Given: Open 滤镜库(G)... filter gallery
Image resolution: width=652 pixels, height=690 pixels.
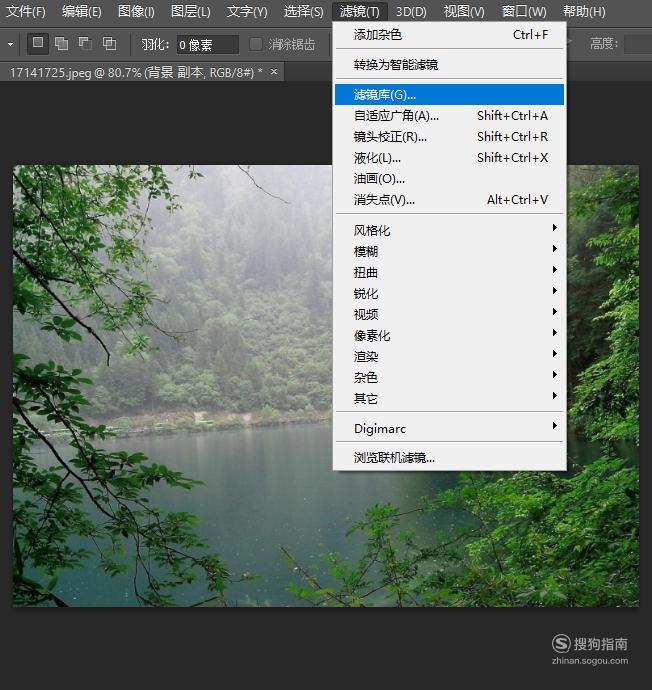Looking at the screenshot, I should tap(449, 95).
